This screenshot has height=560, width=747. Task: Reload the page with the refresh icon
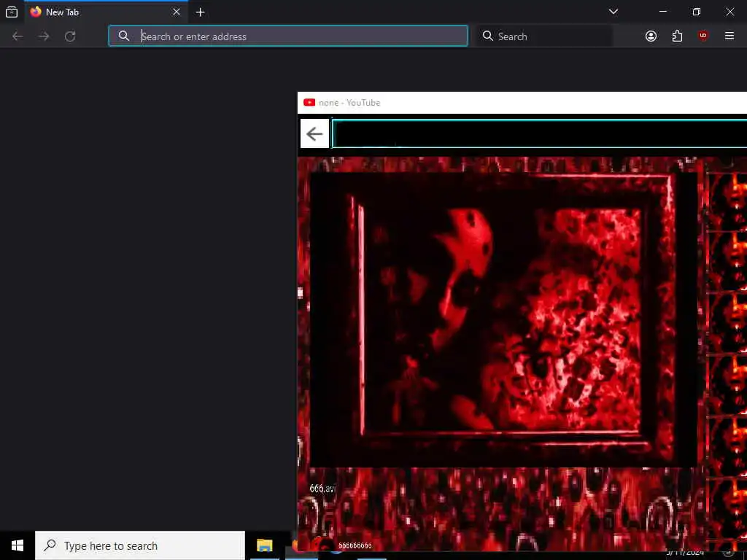pos(70,36)
